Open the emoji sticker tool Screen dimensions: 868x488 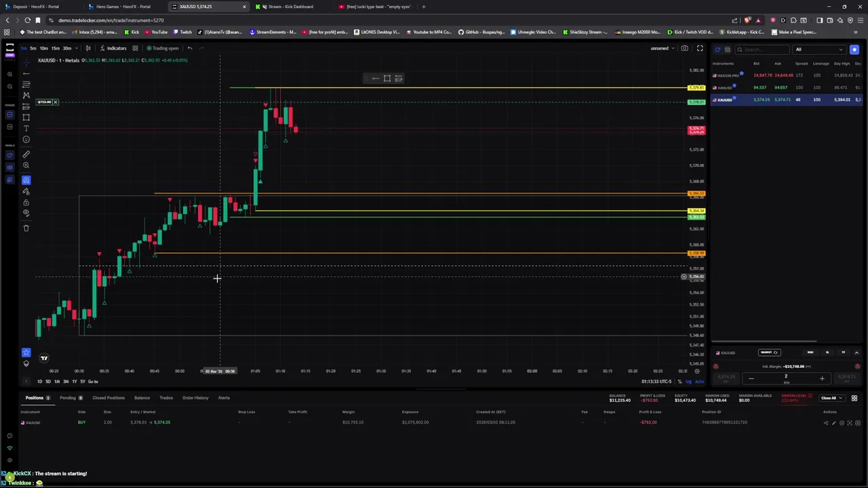tap(26, 140)
